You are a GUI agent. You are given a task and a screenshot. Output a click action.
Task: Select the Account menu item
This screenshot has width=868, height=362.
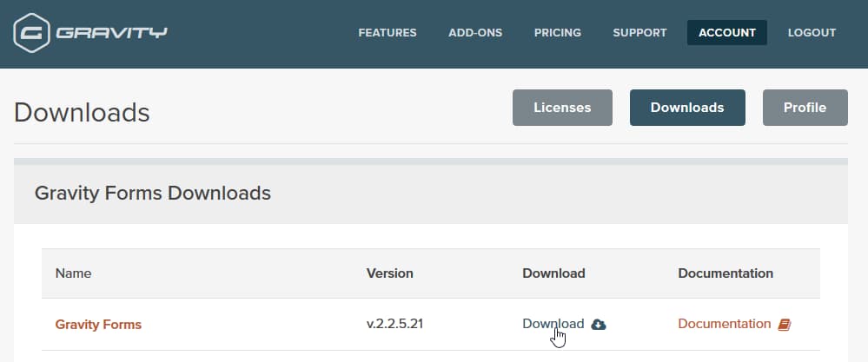(x=727, y=33)
